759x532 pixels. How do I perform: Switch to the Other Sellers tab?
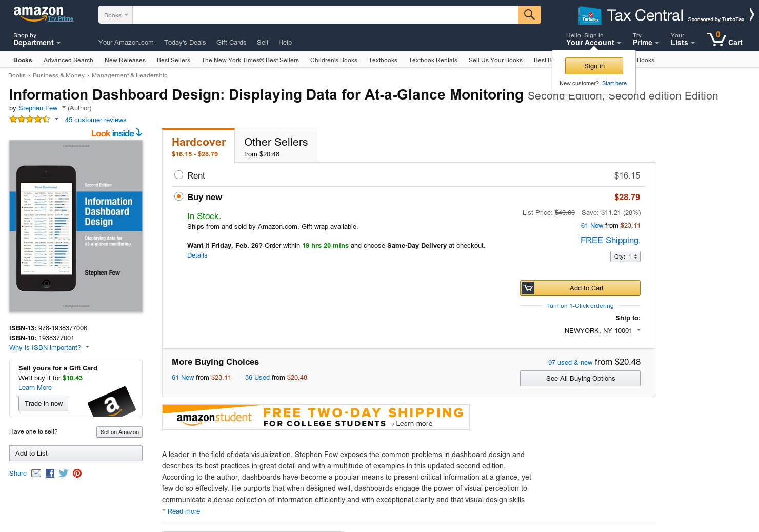[x=275, y=146]
